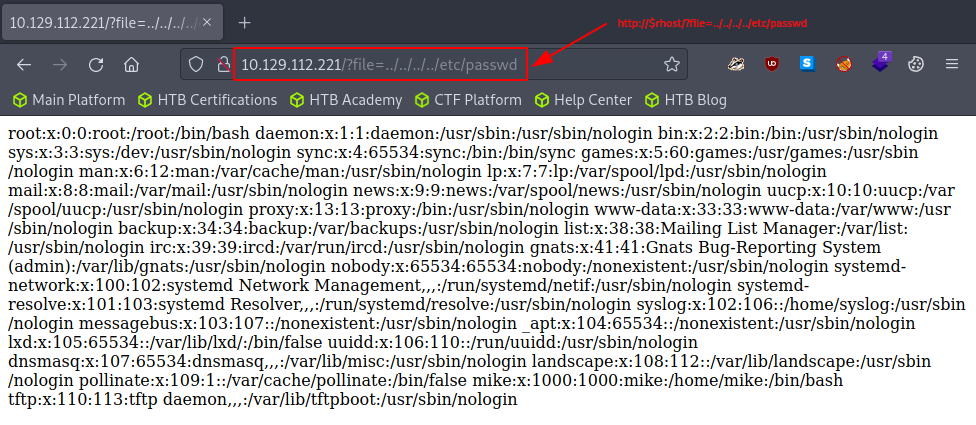Open a new tab with plus button

244,22
